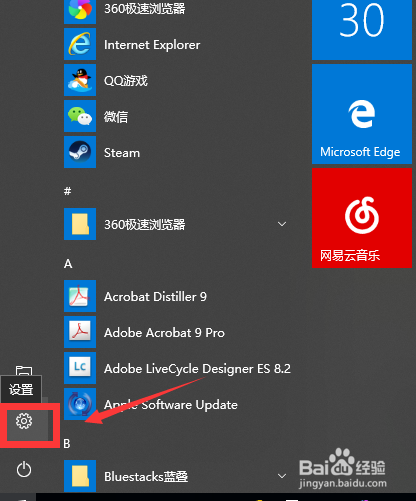Click the Bluestacks蓝叠 folder icon
This screenshot has width=416, height=501.
(80, 476)
